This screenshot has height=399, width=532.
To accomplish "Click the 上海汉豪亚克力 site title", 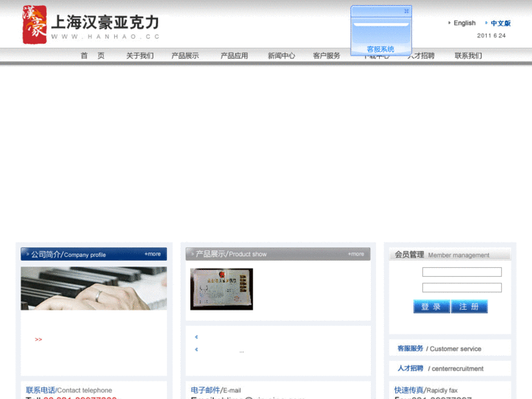I will pos(105,23).
